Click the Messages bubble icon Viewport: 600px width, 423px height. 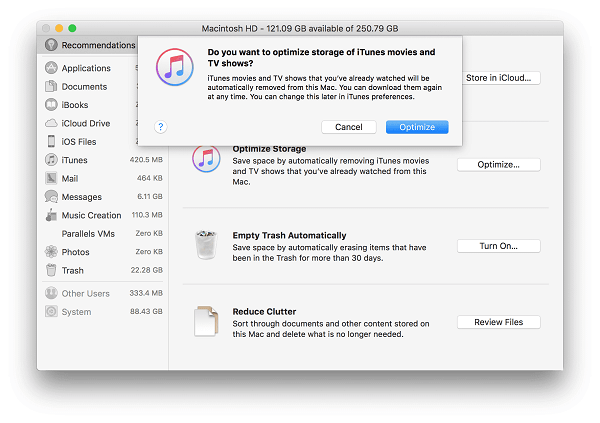pyautogui.click(x=51, y=196)
